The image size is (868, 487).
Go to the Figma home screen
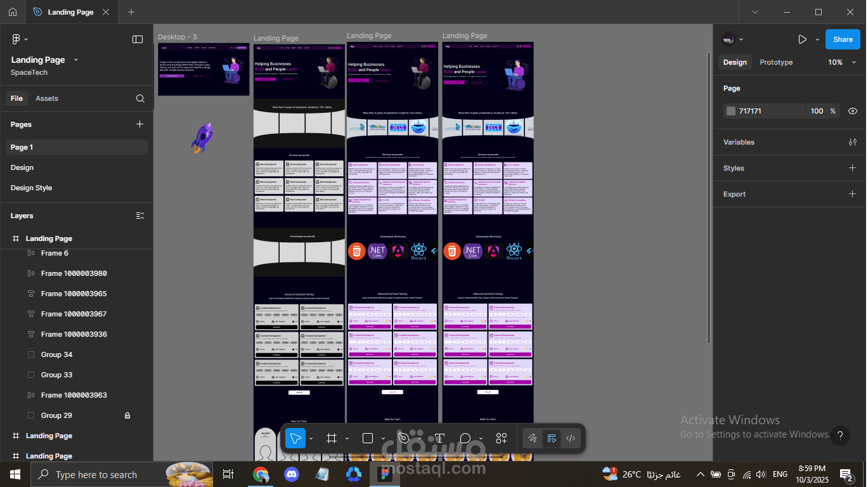click(x=13, y=12)
